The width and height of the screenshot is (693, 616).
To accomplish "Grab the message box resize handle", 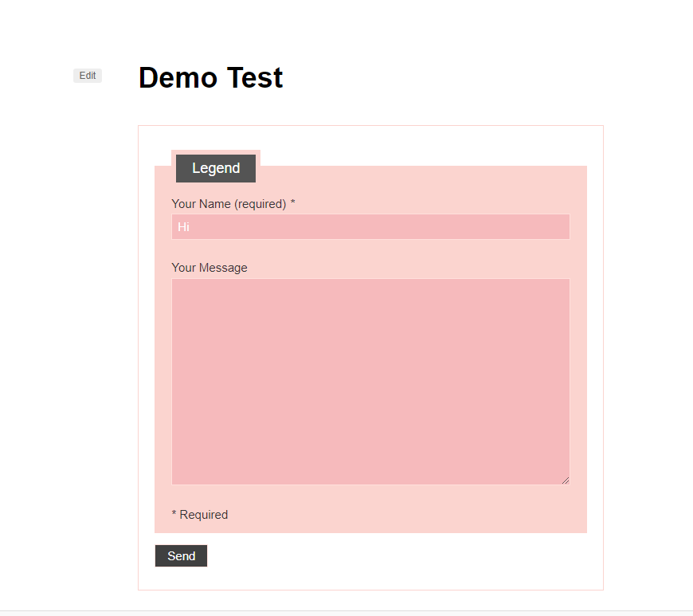I will pos(566,480).
